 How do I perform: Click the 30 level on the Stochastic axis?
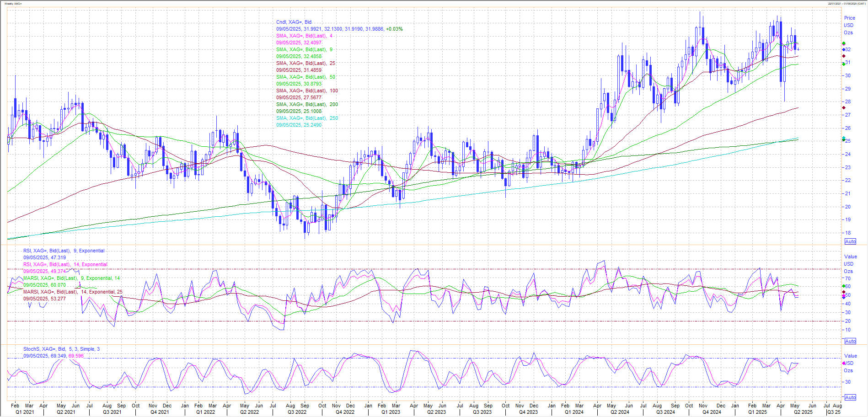point(847,382)
